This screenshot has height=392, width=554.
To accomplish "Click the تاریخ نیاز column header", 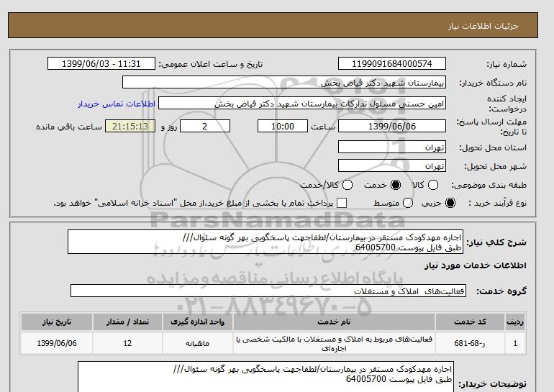I will tap(57, 322).
